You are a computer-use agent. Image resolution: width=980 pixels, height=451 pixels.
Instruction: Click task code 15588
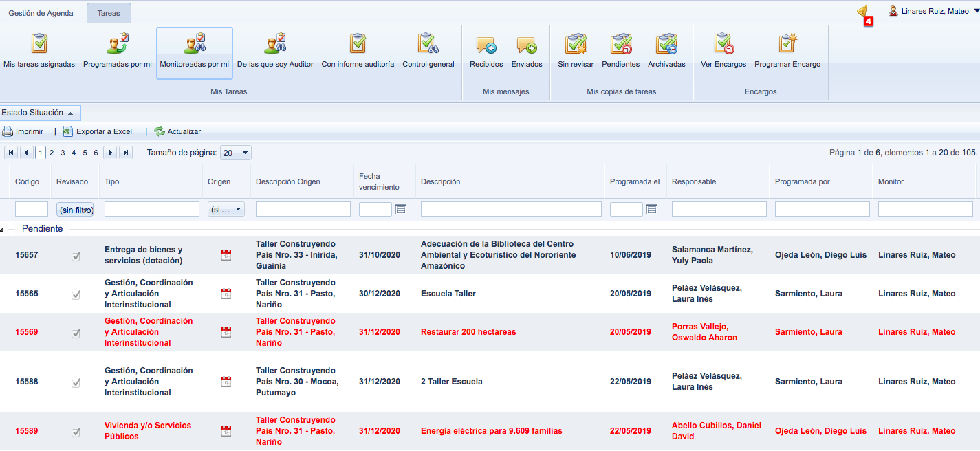[27, 382]
